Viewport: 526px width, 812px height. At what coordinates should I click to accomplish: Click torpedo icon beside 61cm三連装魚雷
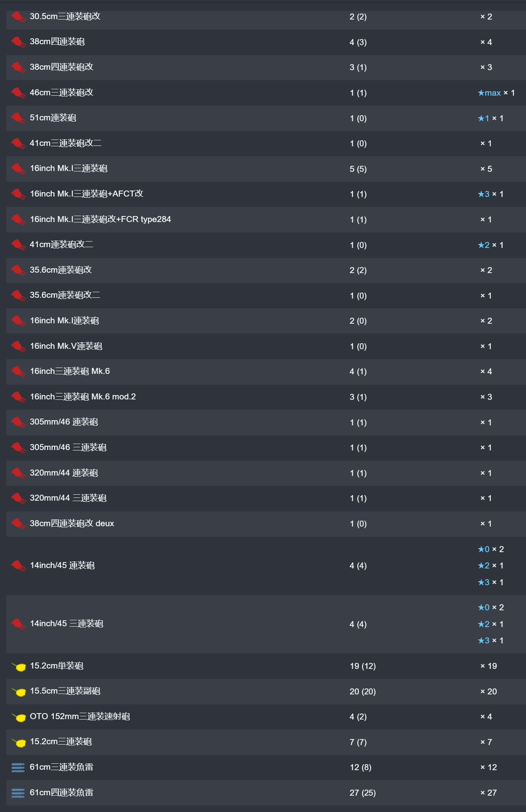[x=18, y=767]
